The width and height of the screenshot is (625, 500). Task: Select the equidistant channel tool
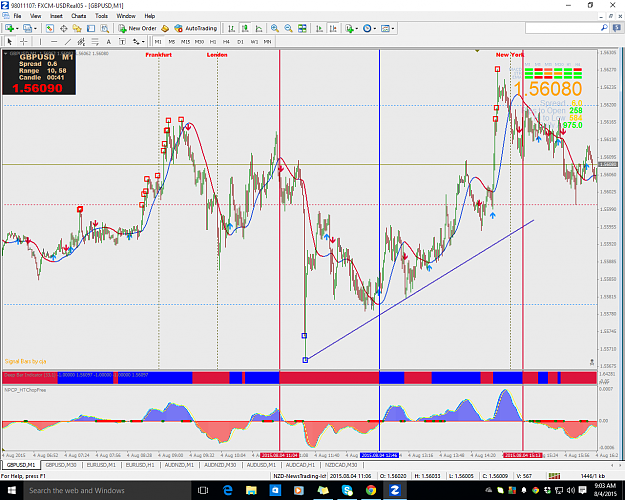click(81, 41)
